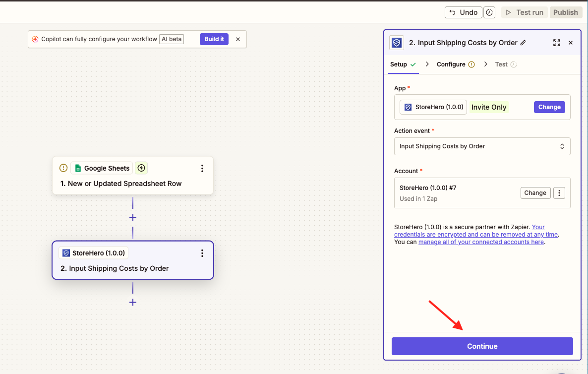Change the selected app
The height and width of the screenshot is (374, 588).
click(x=549, y=107)
